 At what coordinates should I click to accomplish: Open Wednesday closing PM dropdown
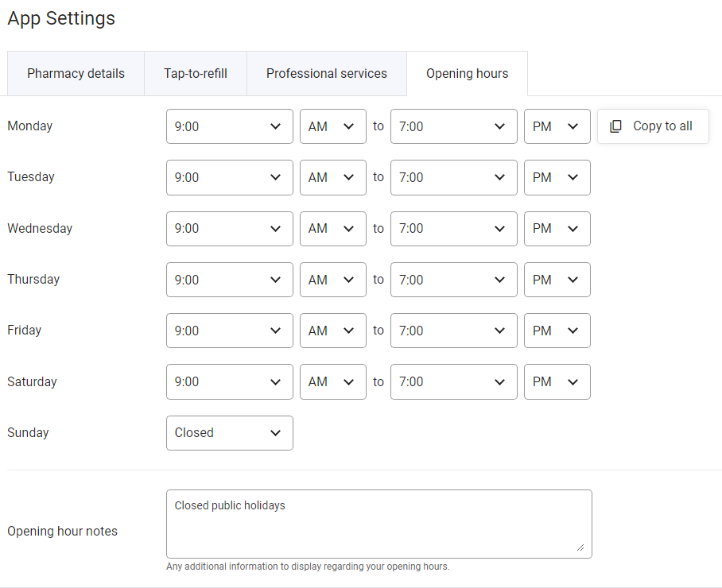tap(557, 229)
